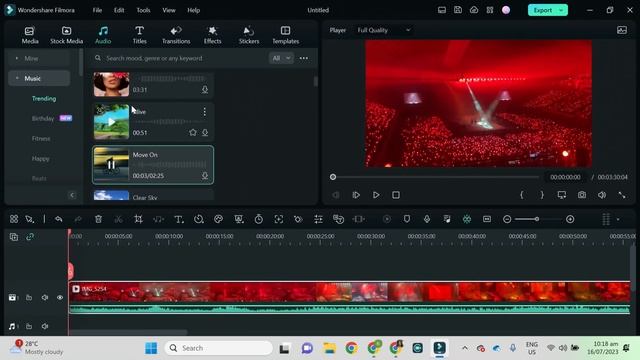The height and width of the screenshot is (360, 640).
Task: Open the player volume control
Action: (602, 195)
